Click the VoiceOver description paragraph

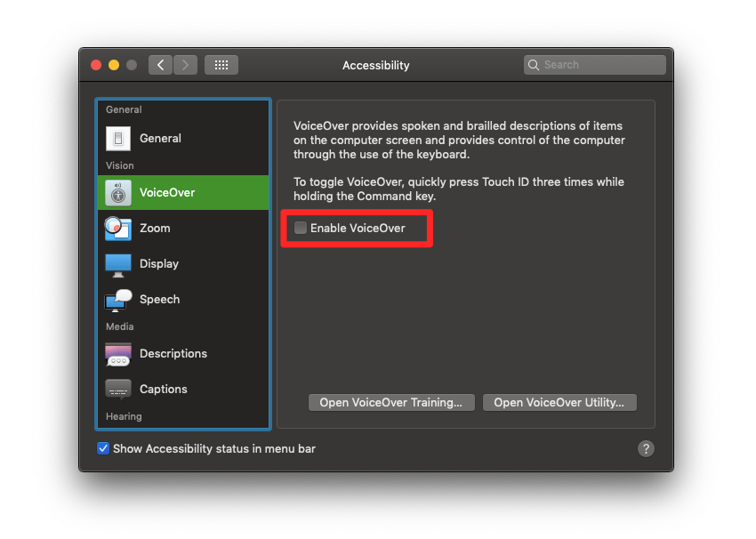coord(459,140)
